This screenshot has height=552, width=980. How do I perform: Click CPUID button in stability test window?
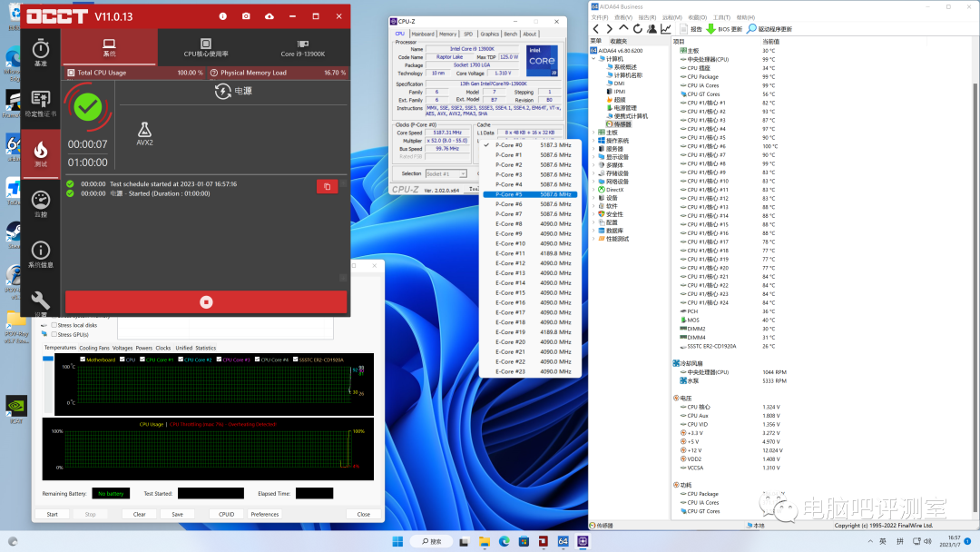tap(226, 515)
